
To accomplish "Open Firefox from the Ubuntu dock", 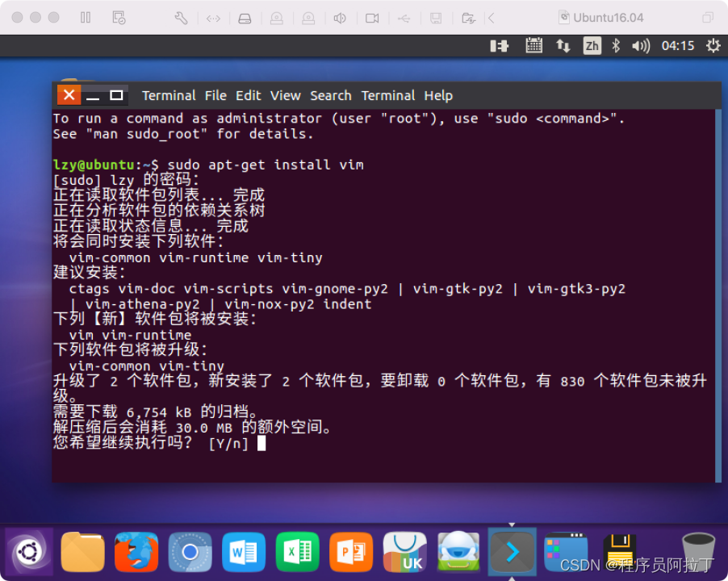I will (x=136, y=552).
